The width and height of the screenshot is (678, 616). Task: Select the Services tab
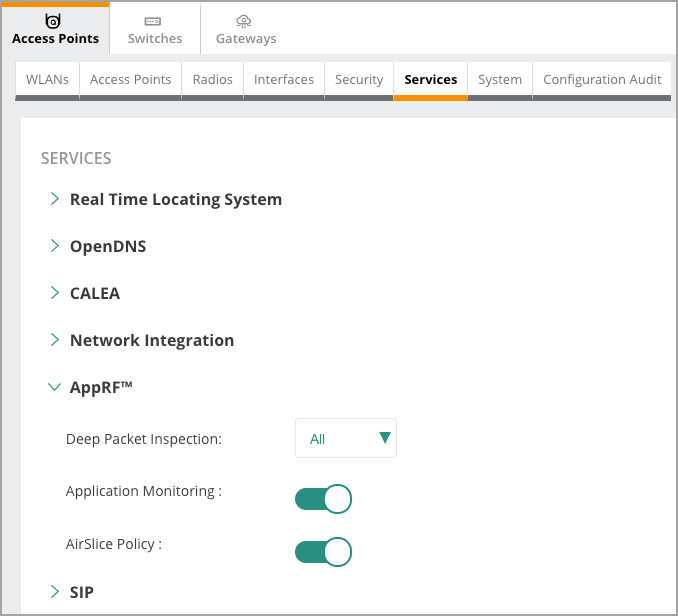pyautogui.click(x=430, y=79)
